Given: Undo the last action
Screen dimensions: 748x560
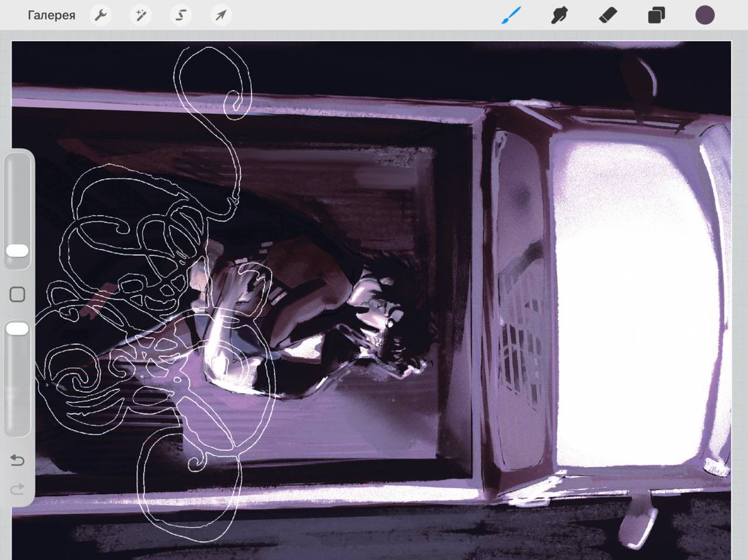Looking at the screenshot, I should pyautogui.click(x=17, y=460).
